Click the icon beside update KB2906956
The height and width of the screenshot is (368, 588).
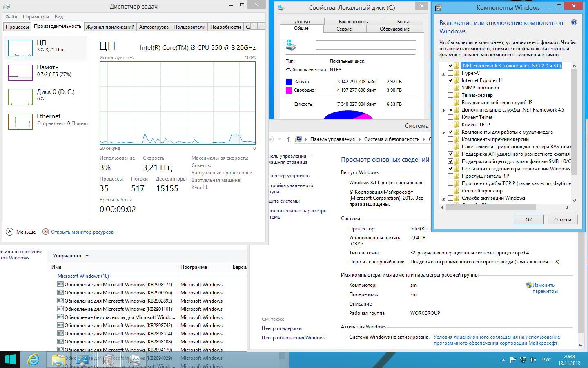point(60,292)
